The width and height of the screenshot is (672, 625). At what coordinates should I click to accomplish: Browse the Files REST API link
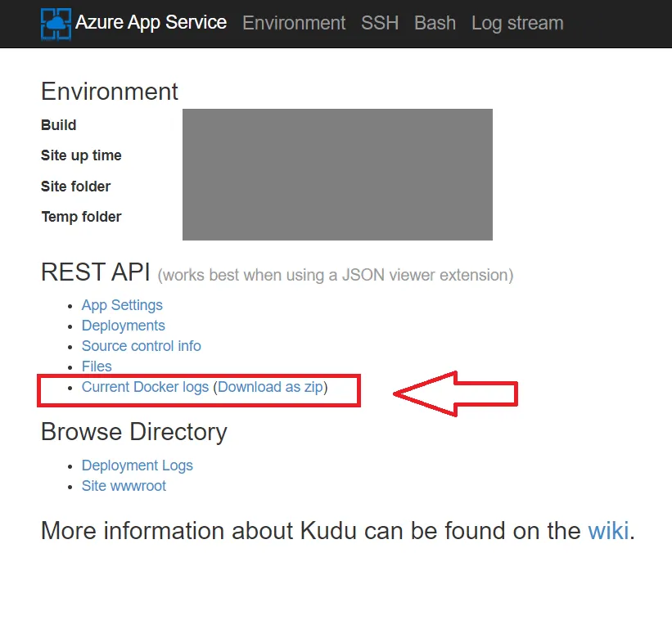97,366
